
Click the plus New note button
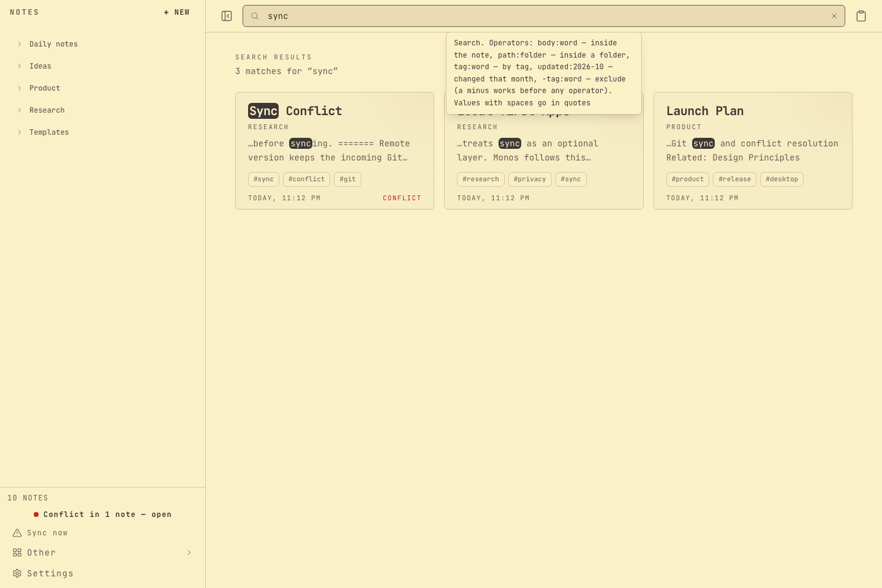coord(177,12)
